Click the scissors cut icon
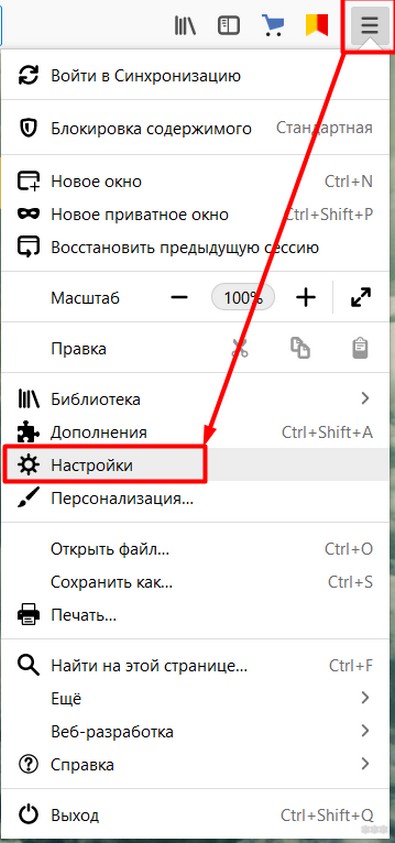The width and height of the screenshot is (395, 843). pyautogui.click(x=240, y=348)
